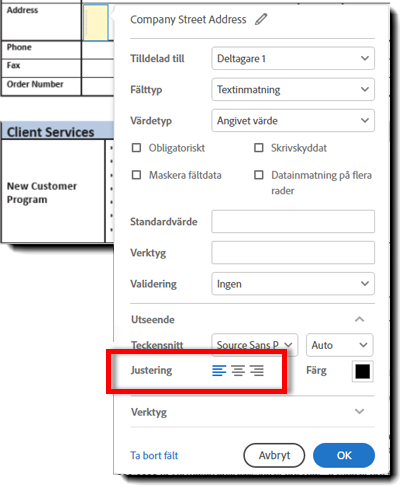Select the yellow Address form field

pyautogui.click(x=96, y=23)
